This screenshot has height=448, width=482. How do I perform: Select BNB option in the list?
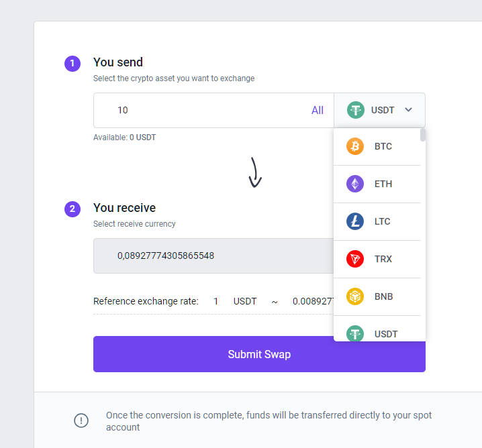pos(377,296)
